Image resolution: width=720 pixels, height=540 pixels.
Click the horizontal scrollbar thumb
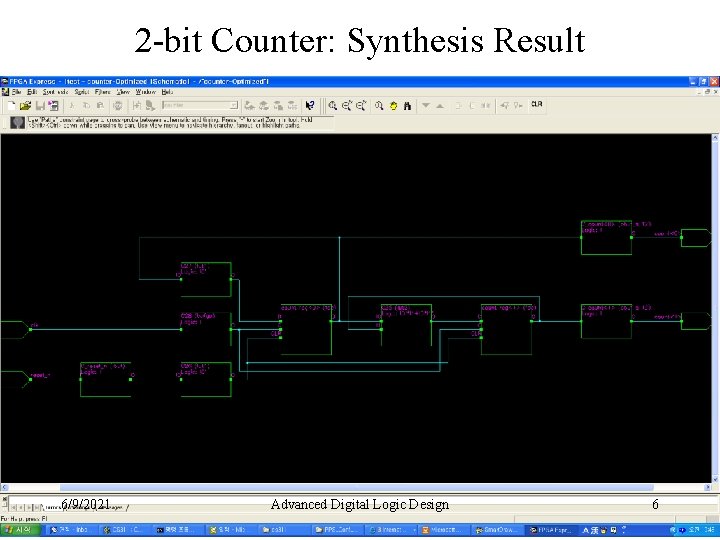357,487
